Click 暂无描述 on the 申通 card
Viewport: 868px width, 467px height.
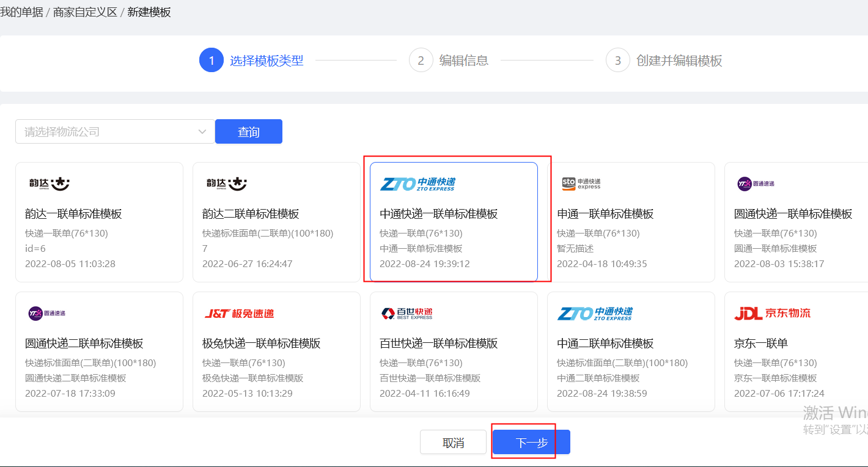coord(575,249)
